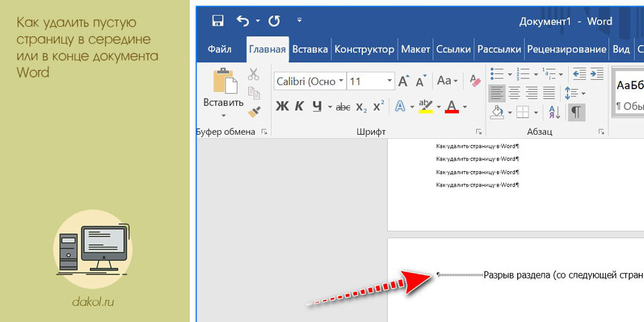Open the Конструктор tab

(364, 49)
